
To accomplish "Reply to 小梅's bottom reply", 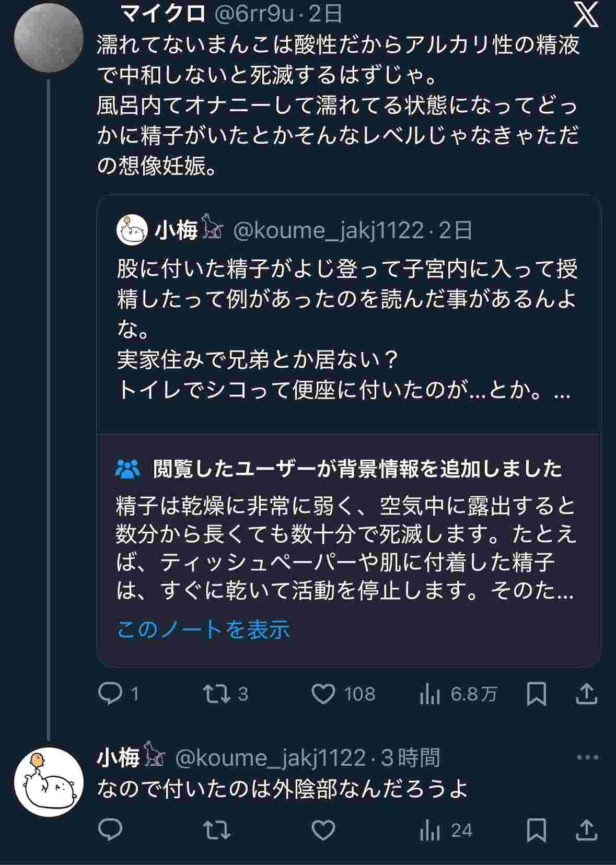I will (x=110, y=830).
